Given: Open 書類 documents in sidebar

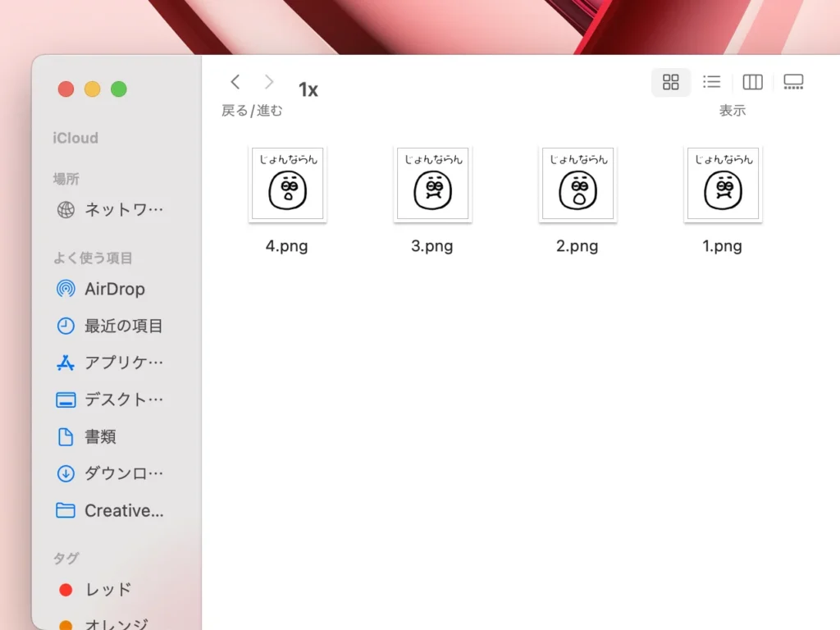Looking at the screenshot, I should tap(100, 436).
